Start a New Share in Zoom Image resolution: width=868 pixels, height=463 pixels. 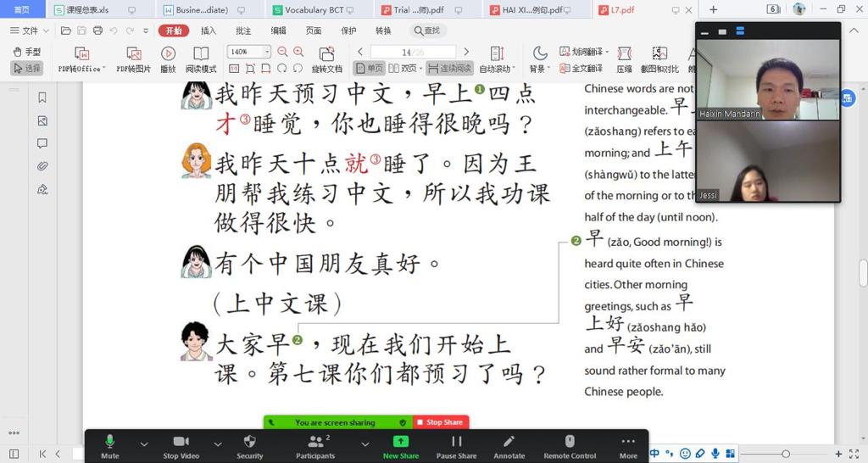click(401, 446)
